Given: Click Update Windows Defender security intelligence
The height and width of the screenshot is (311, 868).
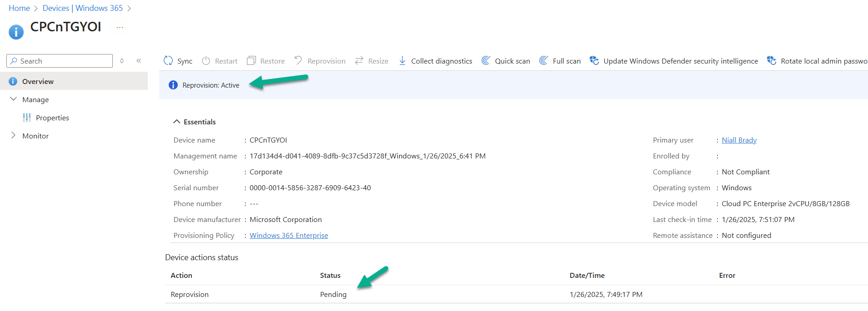Looking at the screenshot, I should click(681, 61).
